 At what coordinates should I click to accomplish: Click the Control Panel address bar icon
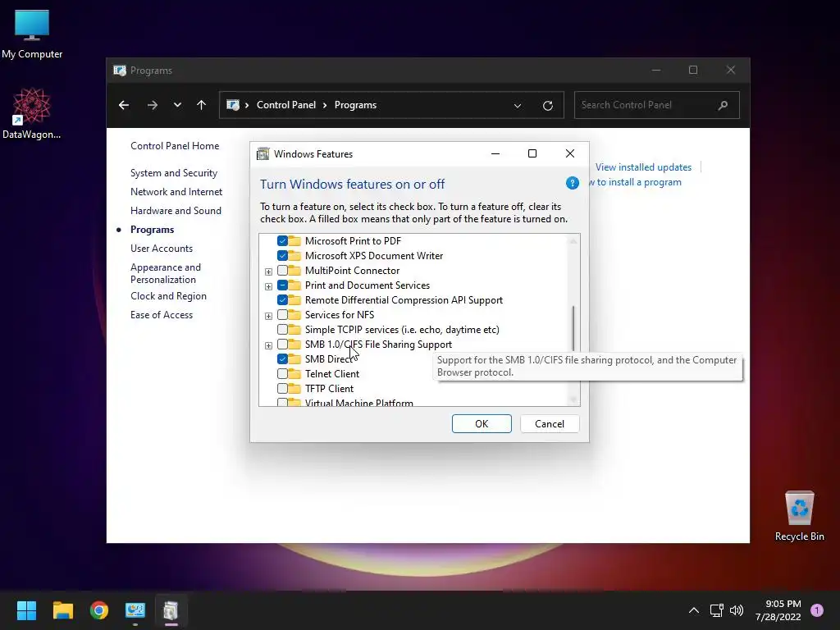pos(232,105)
